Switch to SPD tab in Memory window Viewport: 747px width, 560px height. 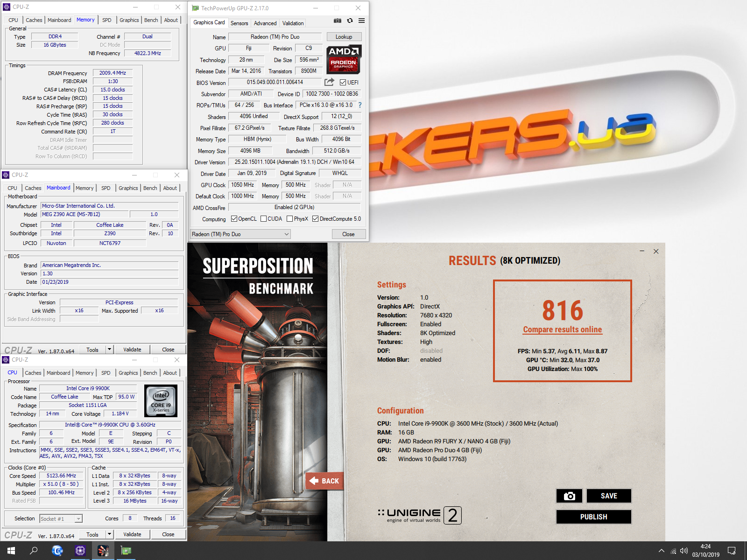[x=107, y=20]
